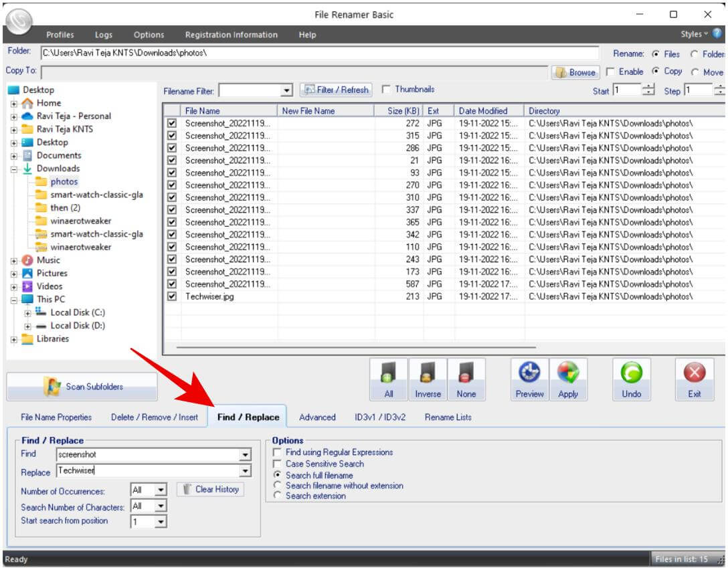Click the Documents folder icon
This screenshot has width=728, height=570.
tap(27, 155)
